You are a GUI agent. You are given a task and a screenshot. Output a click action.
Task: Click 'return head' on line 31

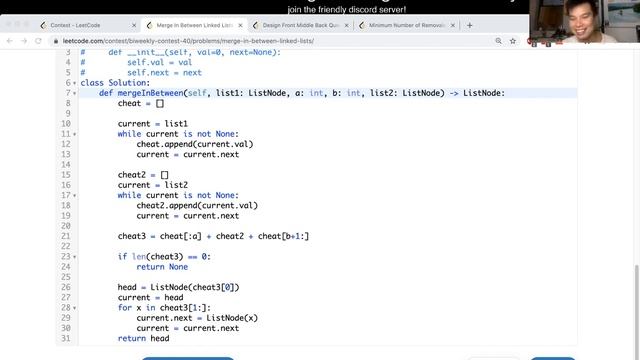click(143, 338)
